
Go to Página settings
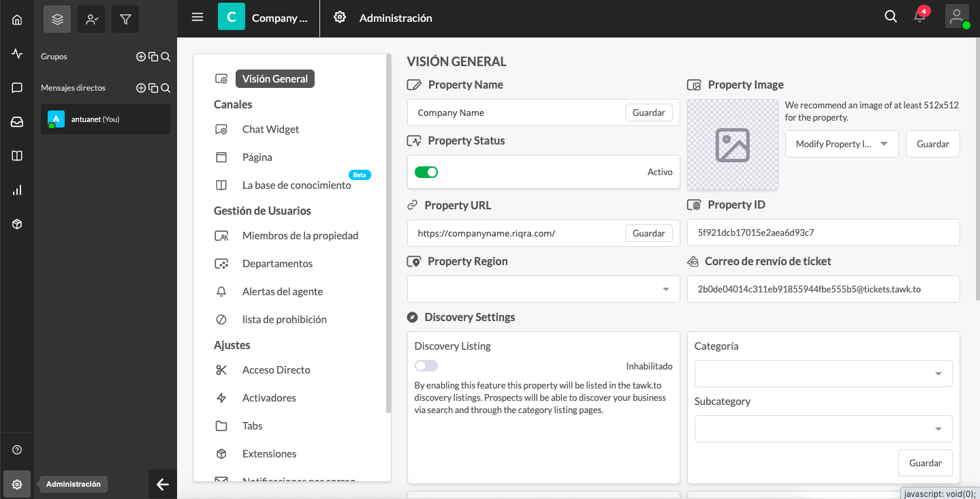(257, 157)
